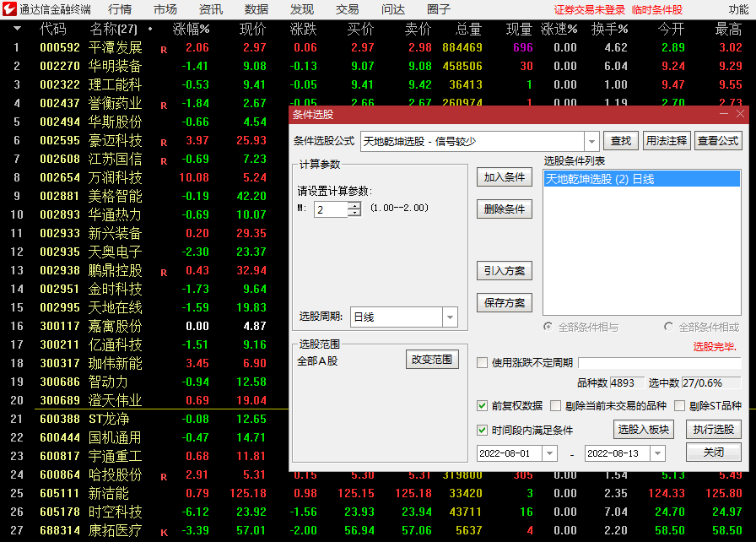Close the 条件选股 dialog with X

point(741,114)
